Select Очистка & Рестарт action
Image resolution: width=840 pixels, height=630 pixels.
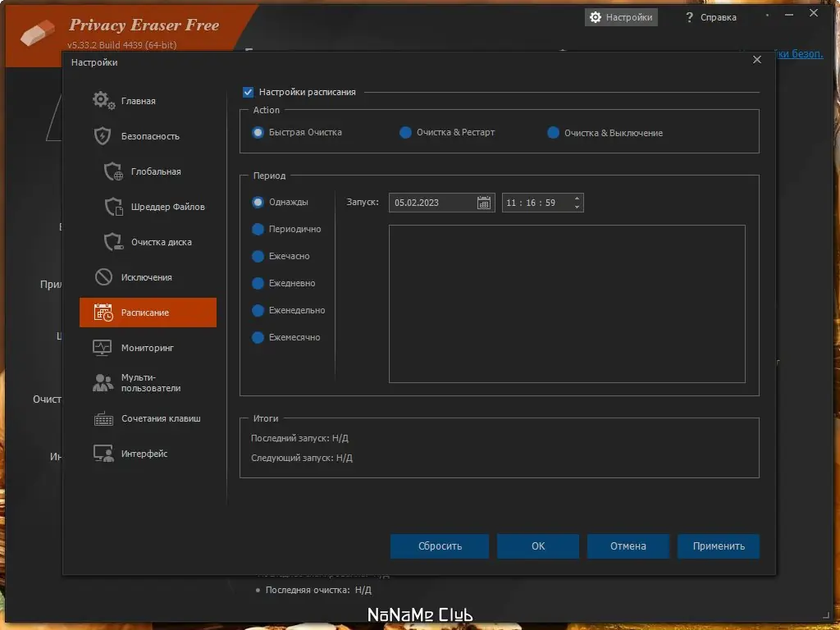(447, 132)
